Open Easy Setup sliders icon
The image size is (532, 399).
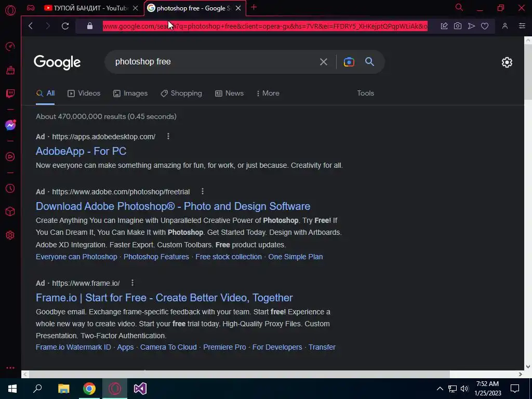tap(522, 26)
